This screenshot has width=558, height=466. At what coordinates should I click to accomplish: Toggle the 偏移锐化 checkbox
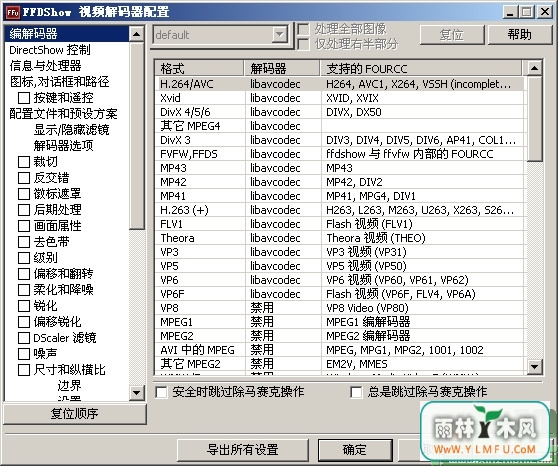[x=24, y=322]
